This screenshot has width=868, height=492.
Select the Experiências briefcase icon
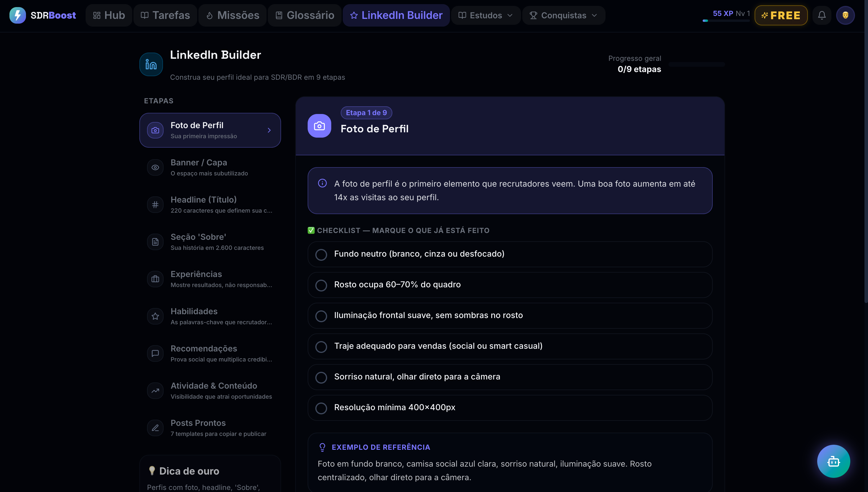(x=155, y=279)
